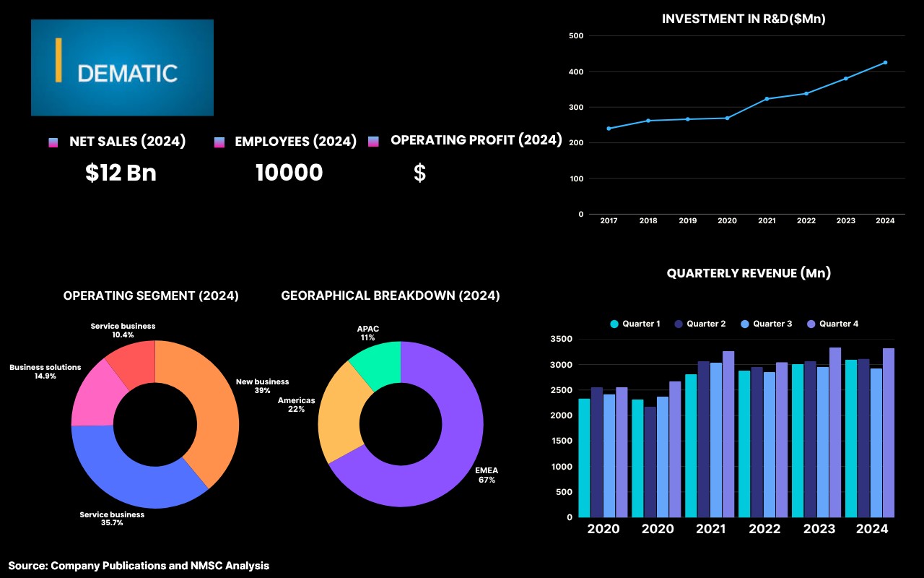Click the Quarter 2 bar for 2021
The image size is (924, 578).
click(x=704, y=439)
